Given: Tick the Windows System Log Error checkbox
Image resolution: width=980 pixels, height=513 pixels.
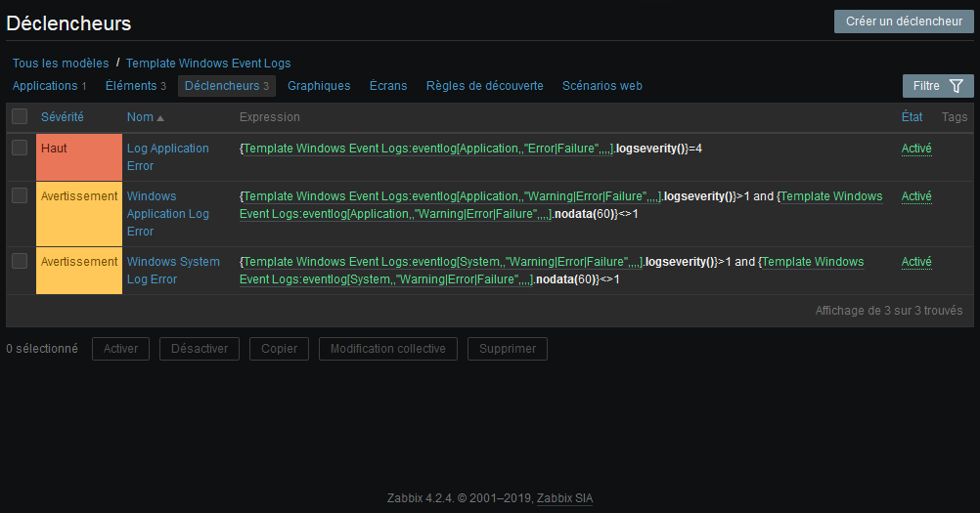Looking at the screenshot, I should 20,261.
